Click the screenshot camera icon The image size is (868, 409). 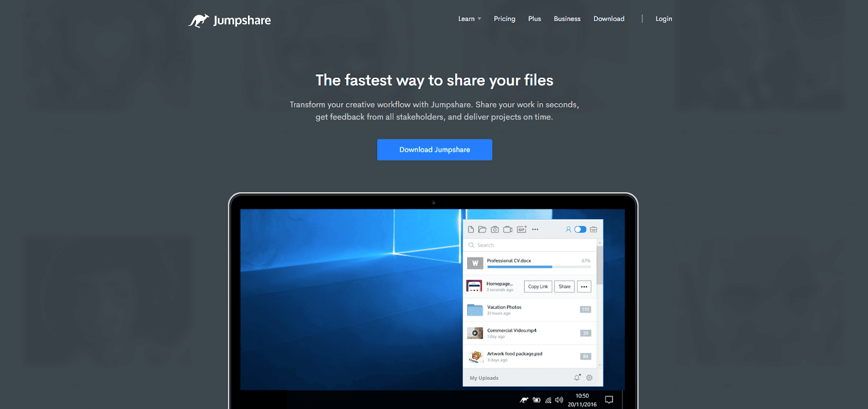click(x=495, y=229)
